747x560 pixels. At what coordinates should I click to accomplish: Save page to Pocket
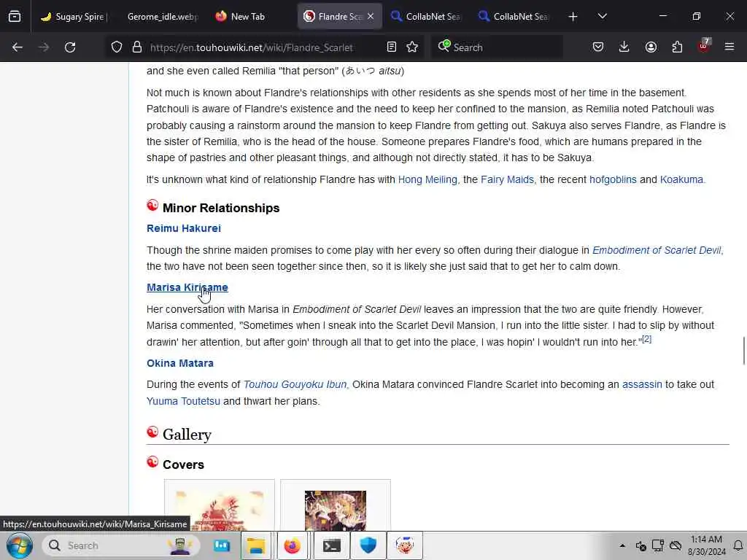598,47
